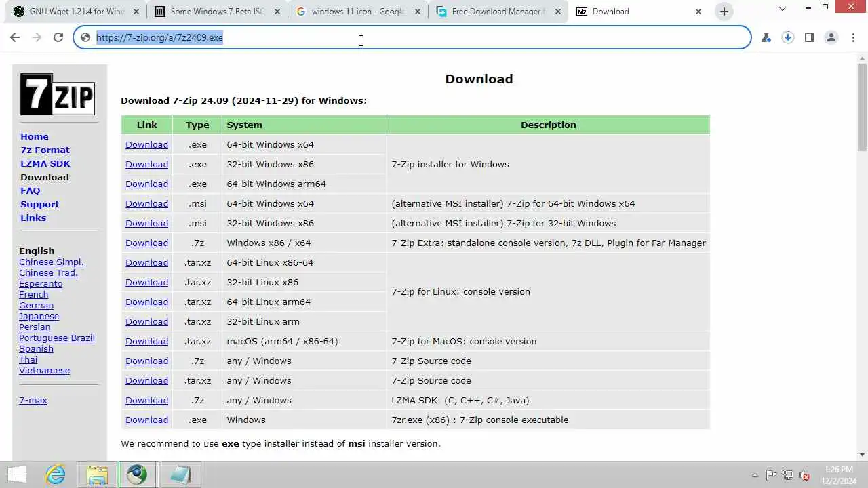The height and width of the screenshot is (488, 868).
Task: Click the 7-ZIP logo image
Action: tap(58, 94)
